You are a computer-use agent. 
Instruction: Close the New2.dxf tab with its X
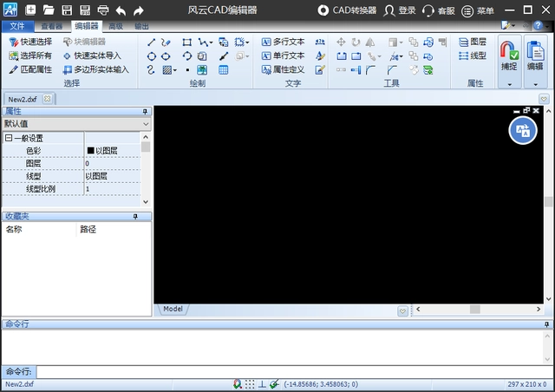click(47, 99)
